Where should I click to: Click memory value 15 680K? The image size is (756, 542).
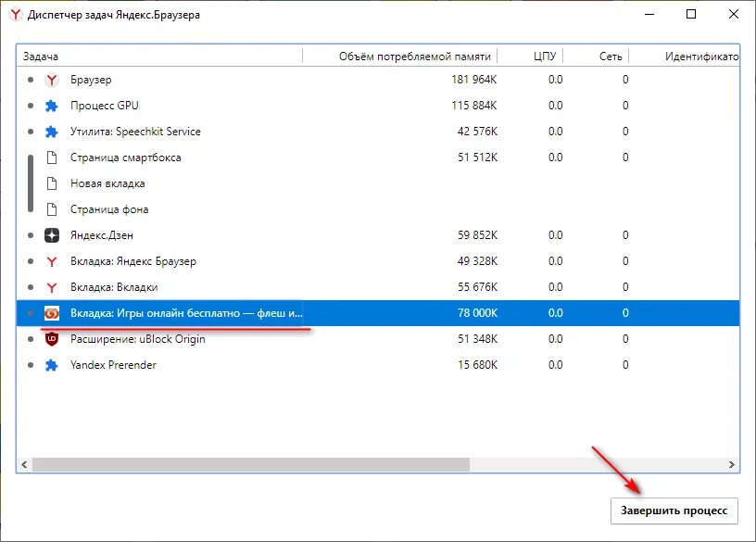(477, 365)
